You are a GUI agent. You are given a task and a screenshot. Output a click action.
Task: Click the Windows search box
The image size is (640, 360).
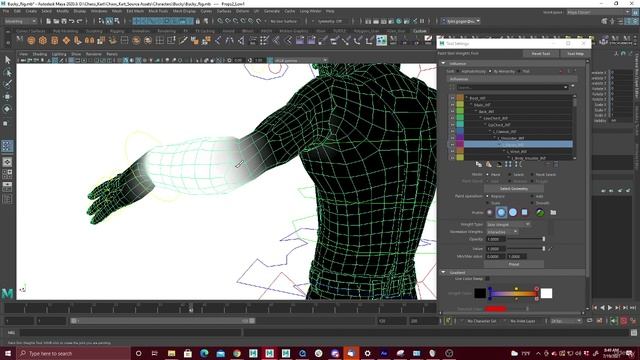[73, 353]
